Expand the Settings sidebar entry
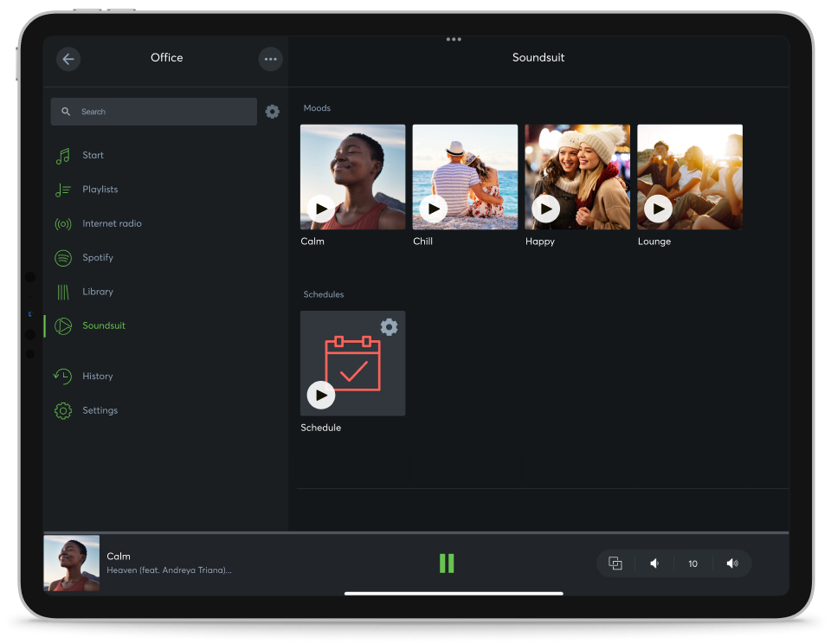The image size is (831, 644). point(62,409)
